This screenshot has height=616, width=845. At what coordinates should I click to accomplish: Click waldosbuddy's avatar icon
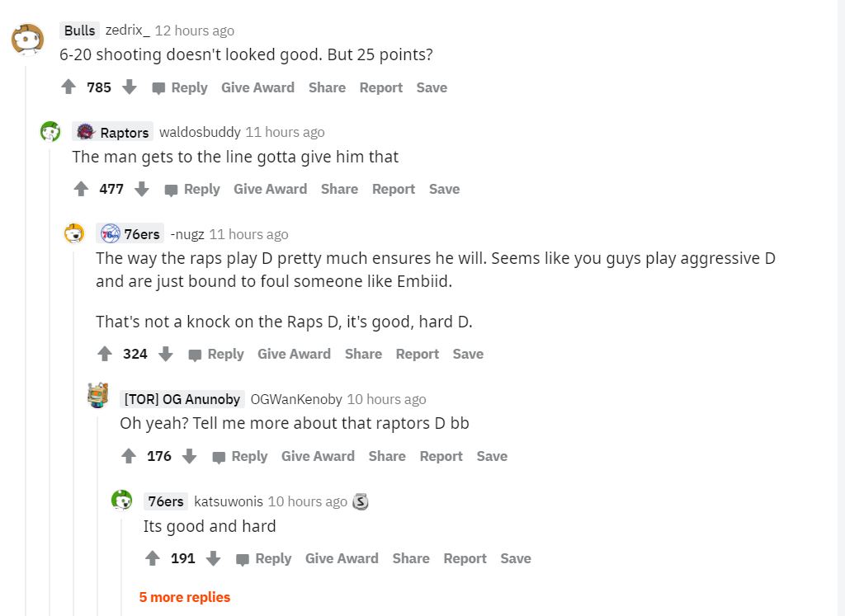(x=50, y=130)
